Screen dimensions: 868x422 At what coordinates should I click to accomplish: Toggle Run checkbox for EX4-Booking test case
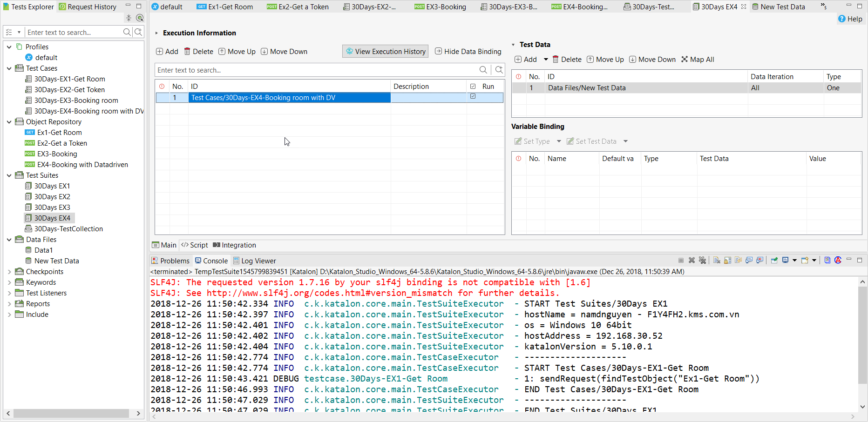click(473, 96)
